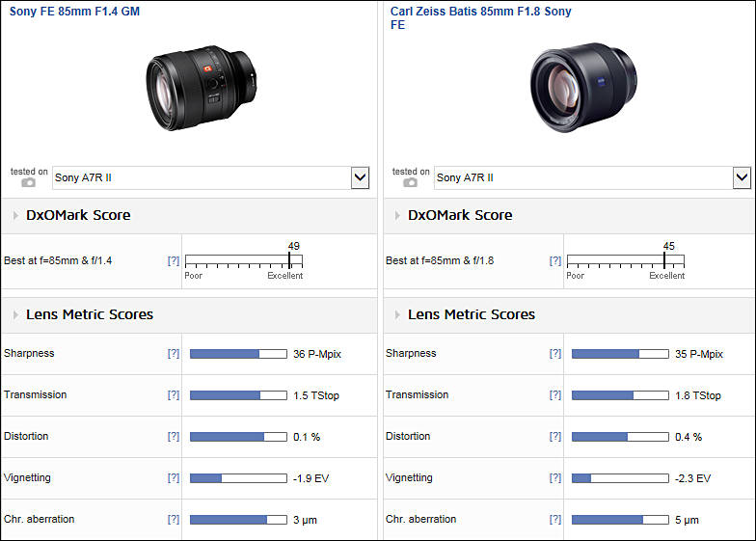The width and height of the screenshot is (756, 541).
Task: Click the Sony FE 85mm lens image
Action: [x=202, y=87]
